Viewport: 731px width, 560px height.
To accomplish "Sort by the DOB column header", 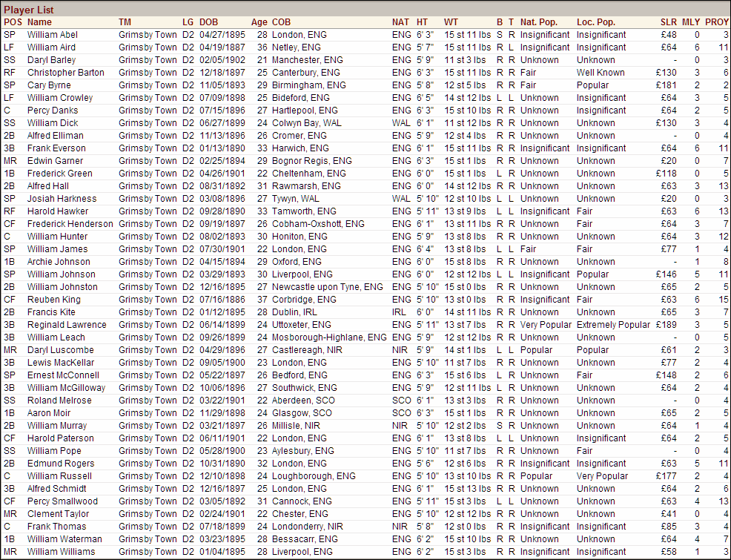I will coord(208,22).
